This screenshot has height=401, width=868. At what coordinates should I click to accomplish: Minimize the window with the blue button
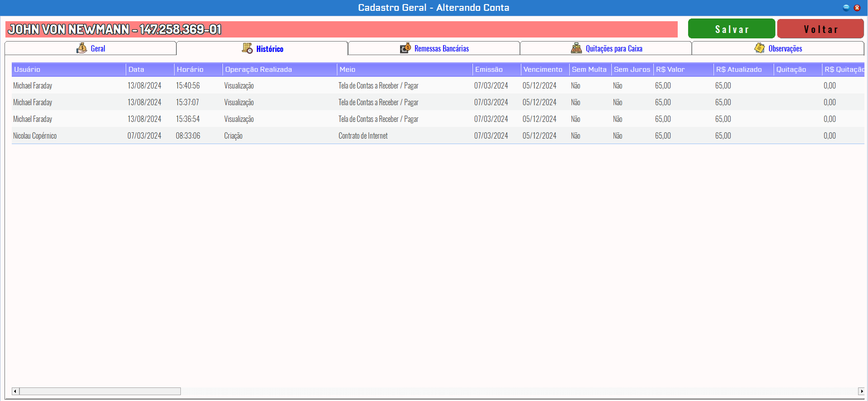pos(846,8)
